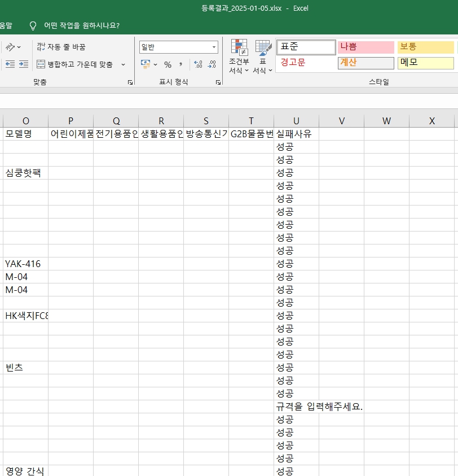Click the decrease decimal icon
Screen dimensions: 458x476
(212, 64)
